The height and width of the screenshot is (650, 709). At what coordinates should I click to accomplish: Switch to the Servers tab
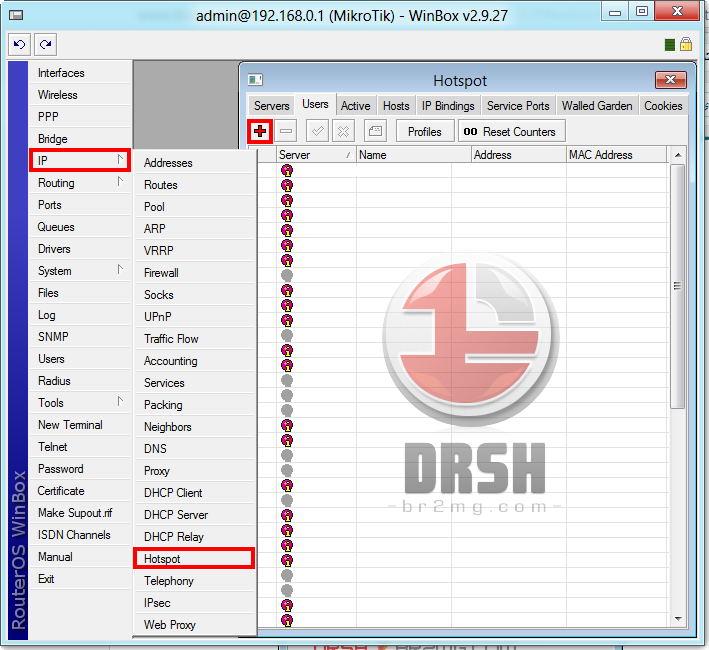(271, 106)
